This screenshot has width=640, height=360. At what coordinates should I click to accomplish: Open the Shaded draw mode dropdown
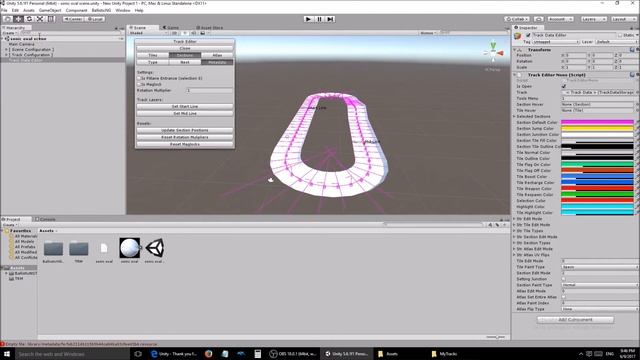tap(148, 33)
